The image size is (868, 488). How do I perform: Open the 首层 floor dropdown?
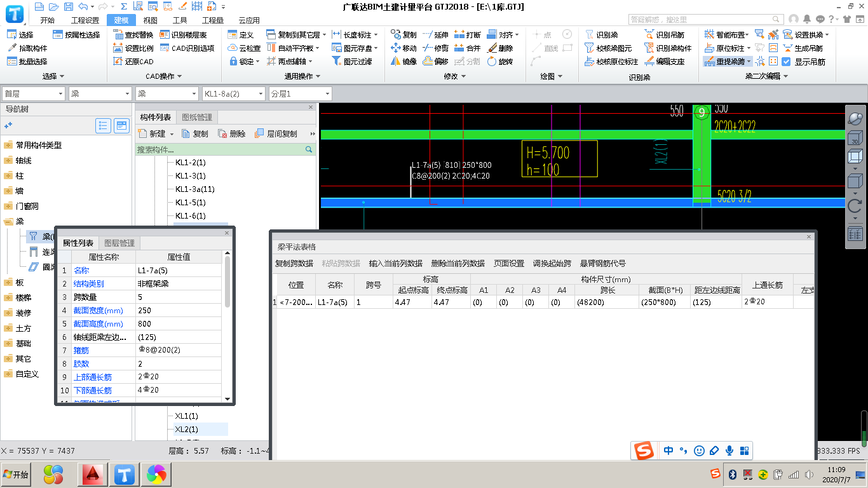pos(34,94)
